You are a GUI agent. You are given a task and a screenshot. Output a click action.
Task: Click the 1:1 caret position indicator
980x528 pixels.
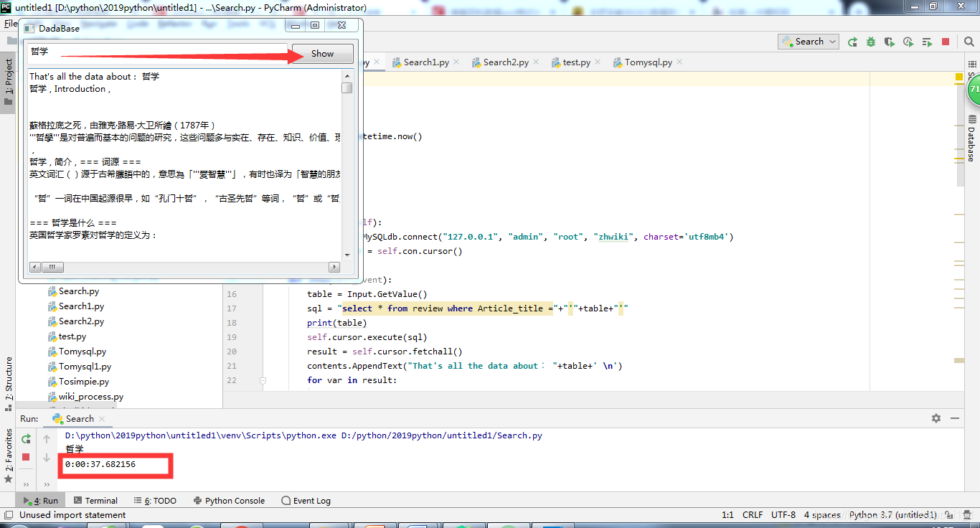point(727,514)
